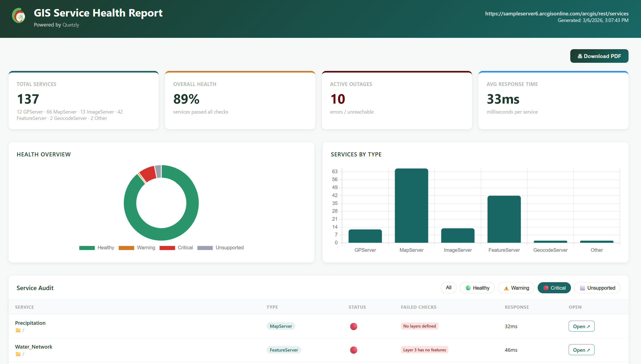Viewport: 641px width, 364px height.
Task: Click the 'No layers defined' failed check badge
Action: pos(420,326)
